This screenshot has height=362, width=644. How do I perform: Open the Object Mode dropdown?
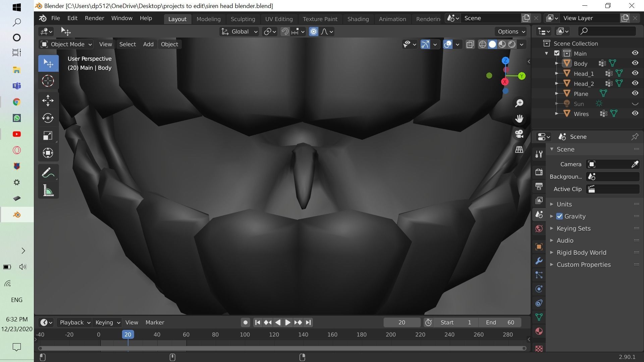click(66, 44)
